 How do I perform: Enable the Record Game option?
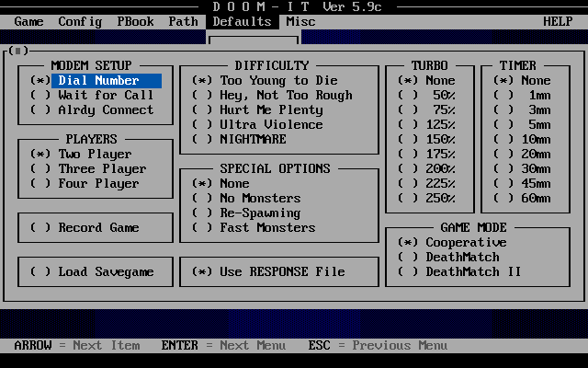click(x=85, y=227)
